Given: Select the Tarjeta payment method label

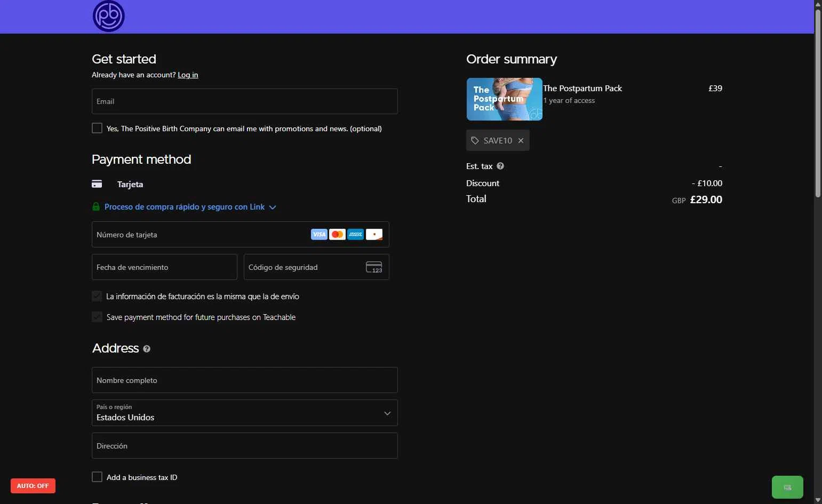Looking at the screenshot, I should pyautogui.click(x=130, y=185).
